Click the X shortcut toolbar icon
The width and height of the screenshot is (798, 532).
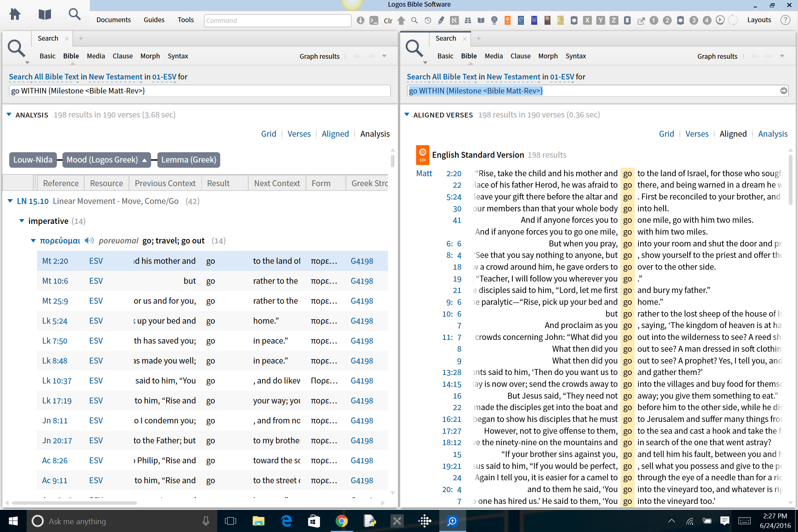tap(587, 20)
